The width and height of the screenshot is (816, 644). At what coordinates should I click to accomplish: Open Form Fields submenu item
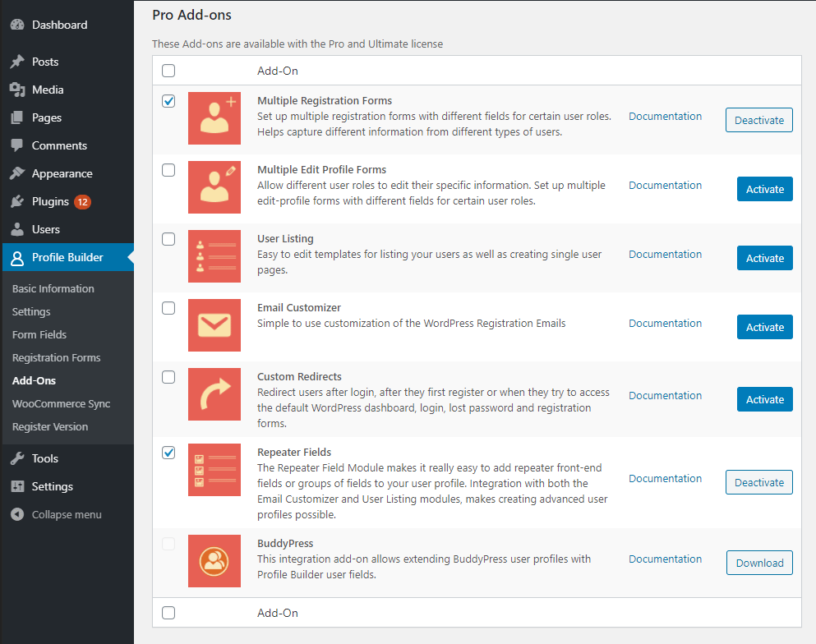point(39,334)
